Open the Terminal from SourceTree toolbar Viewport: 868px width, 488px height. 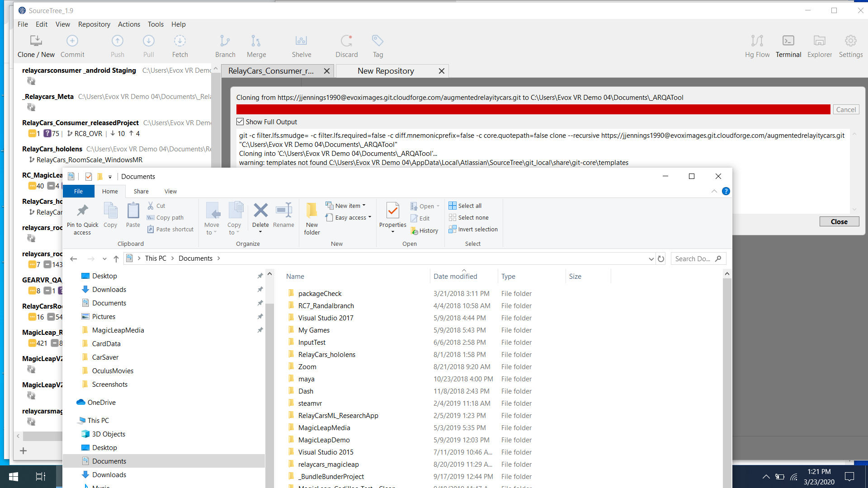(788, 46)
